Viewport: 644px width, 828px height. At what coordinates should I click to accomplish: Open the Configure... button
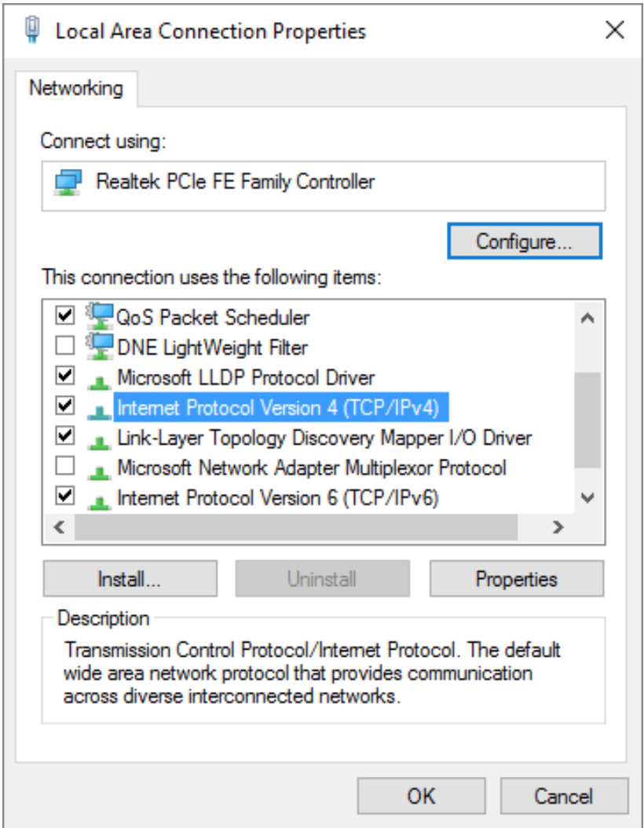coord(524,241)
